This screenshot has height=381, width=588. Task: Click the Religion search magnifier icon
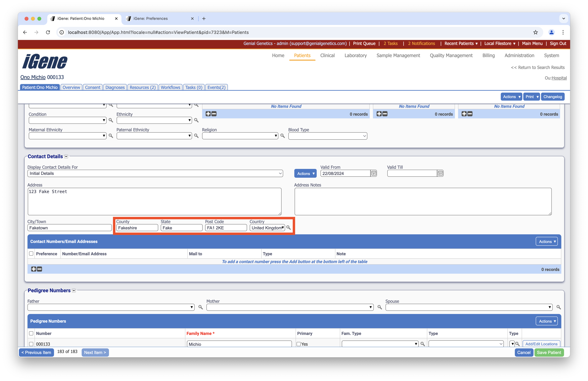[x=282, y=136]
